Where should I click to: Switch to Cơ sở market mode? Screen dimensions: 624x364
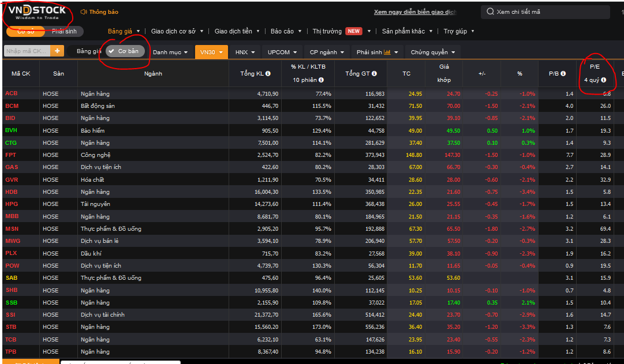click(x=25, y=31)
